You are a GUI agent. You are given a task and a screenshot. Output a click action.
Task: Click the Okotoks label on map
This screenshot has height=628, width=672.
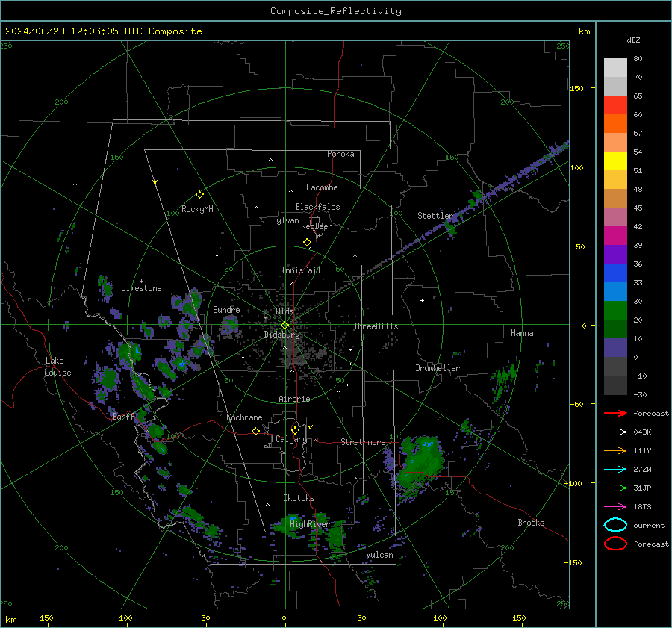tap(299, 498)
